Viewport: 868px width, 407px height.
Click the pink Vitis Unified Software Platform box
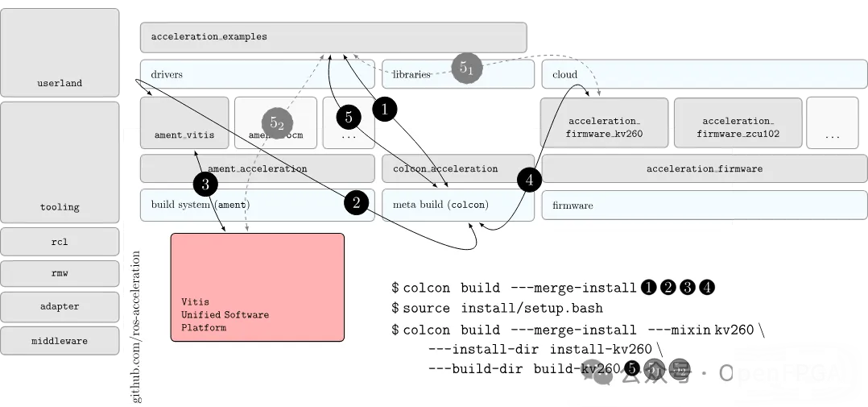click(x=257, y=288)
